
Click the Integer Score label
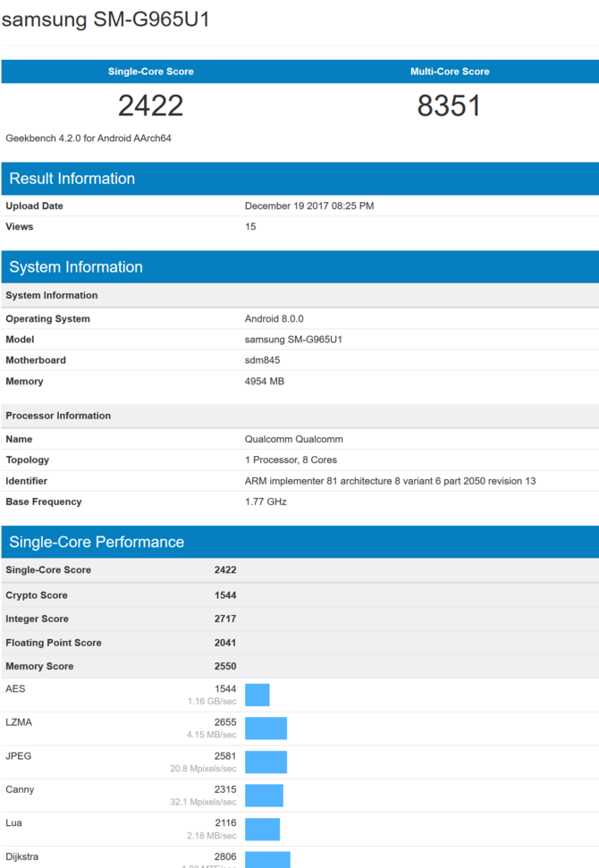point(37,619)
